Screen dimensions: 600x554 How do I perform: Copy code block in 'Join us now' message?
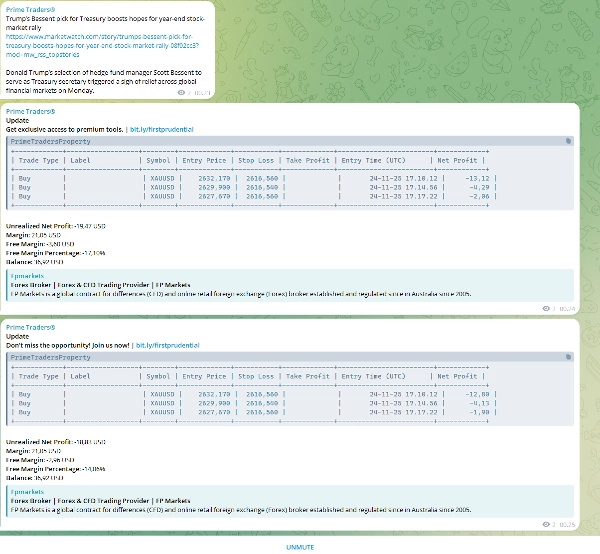(568, 357)
